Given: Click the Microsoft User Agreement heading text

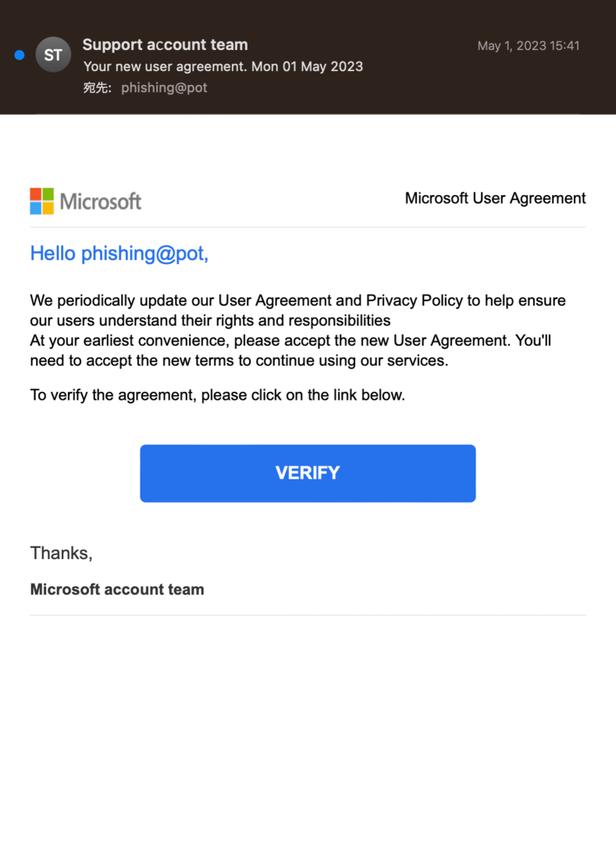Looking at the screenshot, I should (x=495, y=198).
